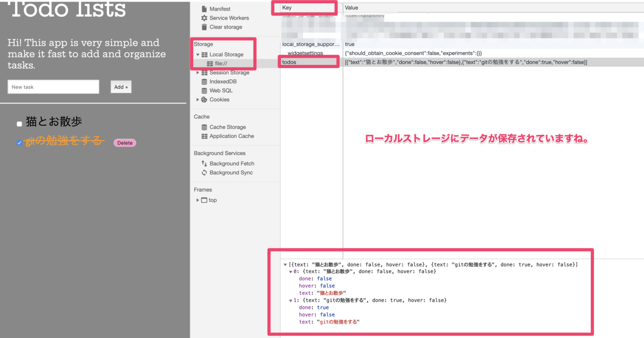644x338 pixels.
Task: Delete the gitの勉強をする task
Action: point(125,143)
